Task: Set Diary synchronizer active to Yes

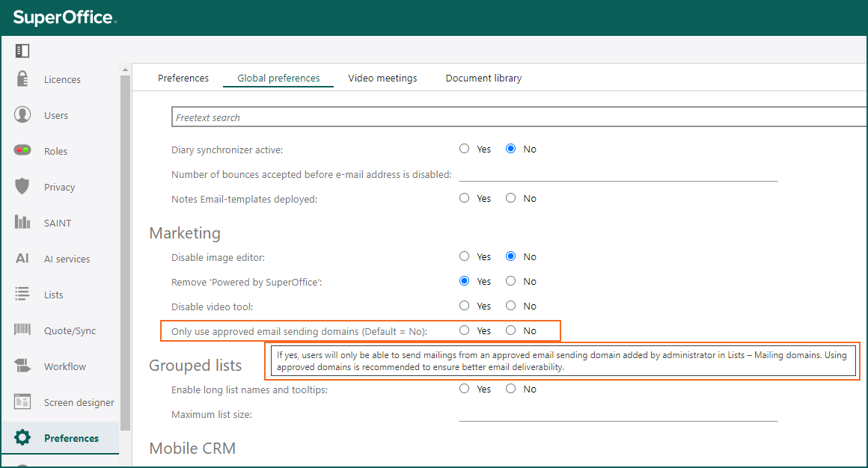Action: [x=464, y=149]
